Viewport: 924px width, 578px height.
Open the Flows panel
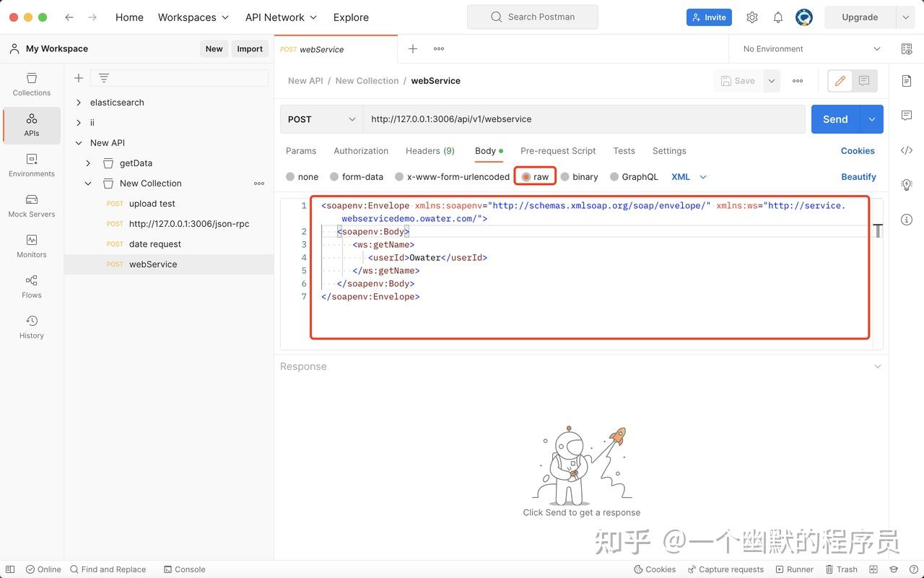pos(31,286)
